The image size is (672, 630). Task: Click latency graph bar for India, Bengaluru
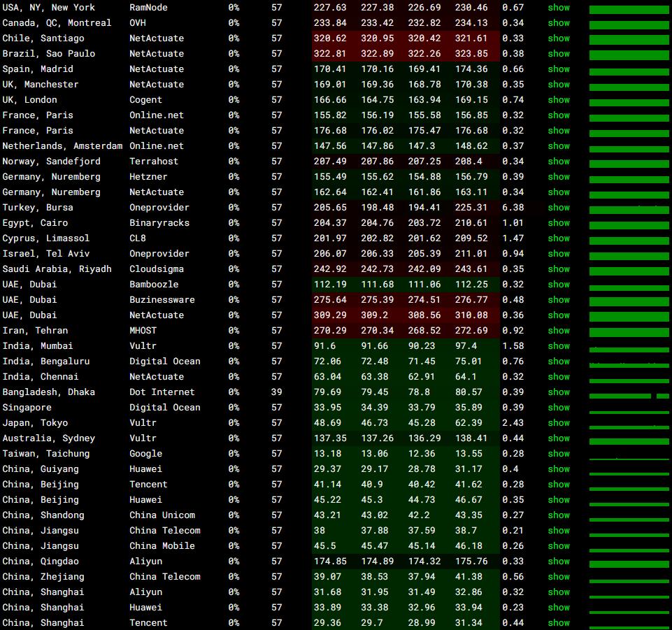629,366
